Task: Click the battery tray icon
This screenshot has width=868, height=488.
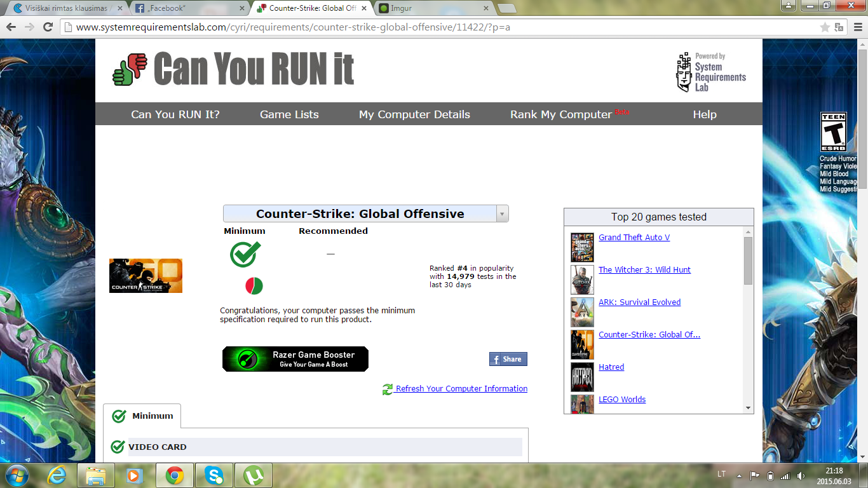Action: pos(770,475)
